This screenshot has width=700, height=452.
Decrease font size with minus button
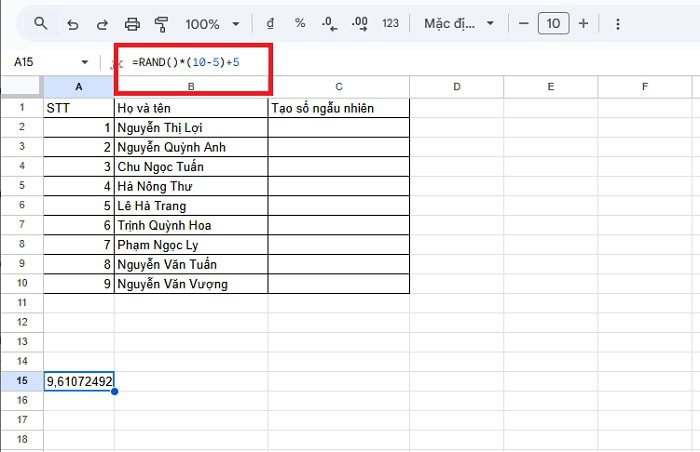[x=521, y=23]
